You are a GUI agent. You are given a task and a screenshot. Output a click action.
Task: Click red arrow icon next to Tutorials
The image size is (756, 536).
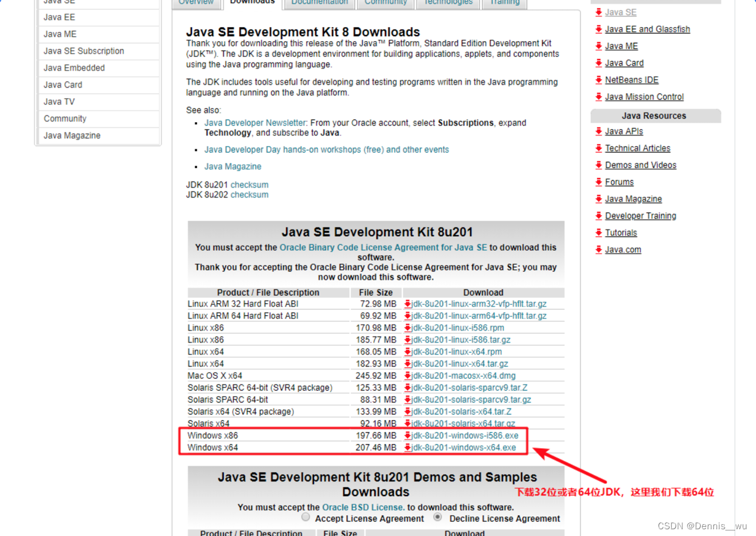click(599, 232)
